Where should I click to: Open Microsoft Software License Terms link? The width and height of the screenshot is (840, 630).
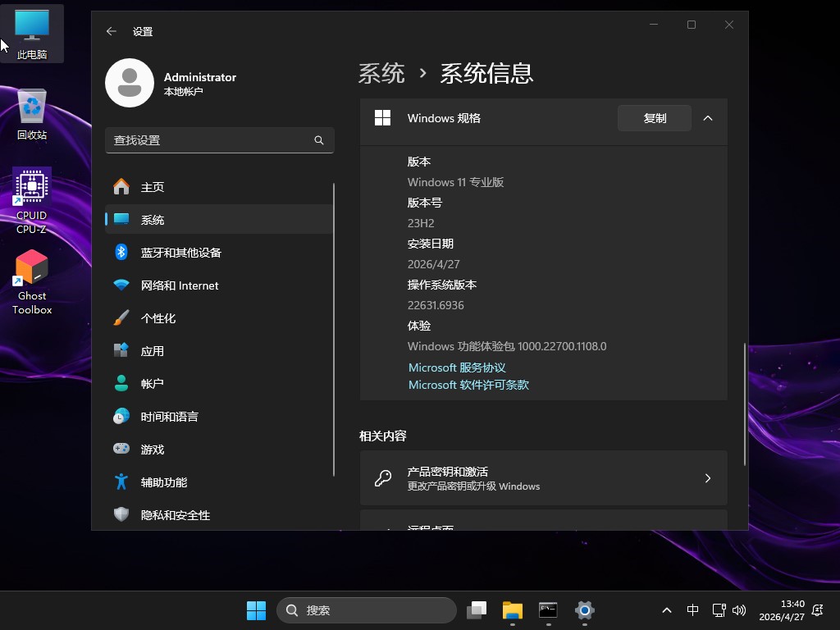(x=468, y=385)
